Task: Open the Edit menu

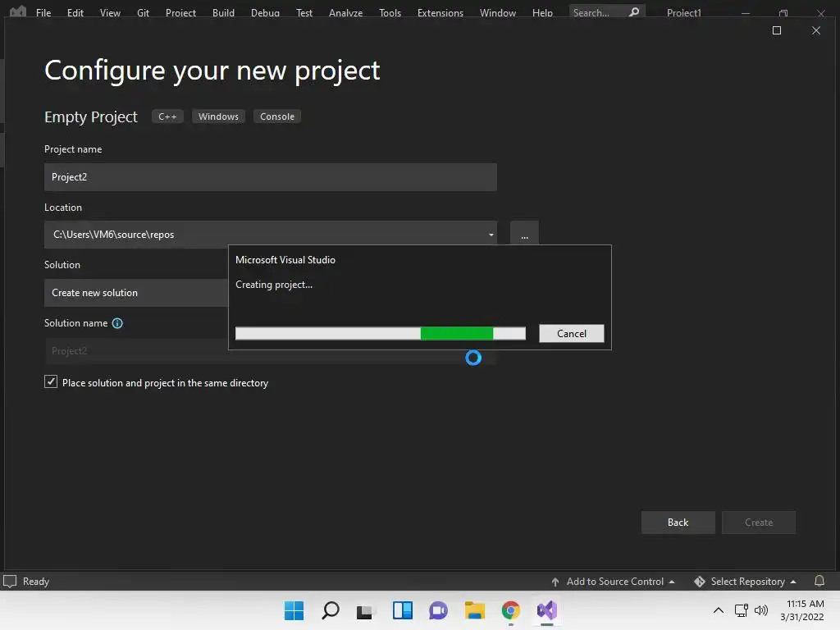Action: pos(75,12)
